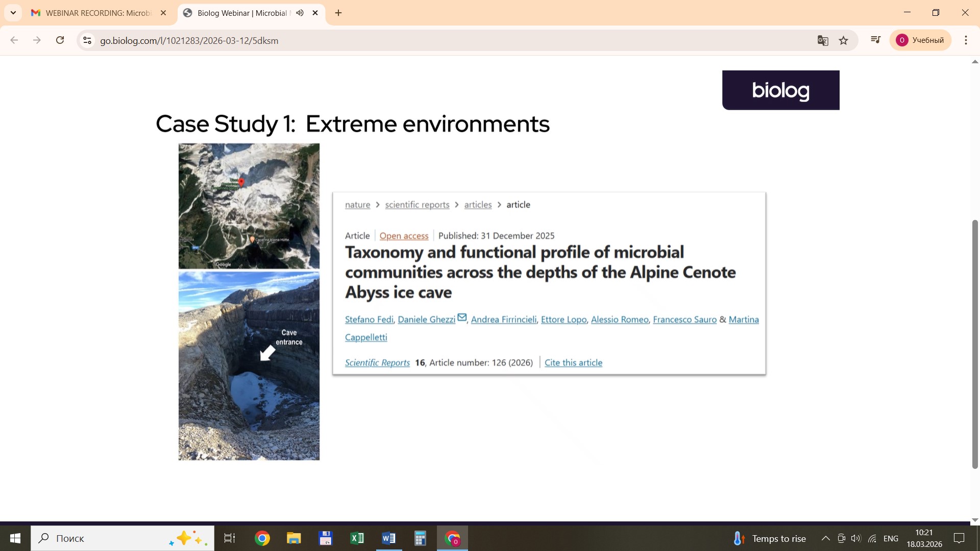Viewport: 980px width, 551px height.
Task: Open the media control icon
Action: 875,40
